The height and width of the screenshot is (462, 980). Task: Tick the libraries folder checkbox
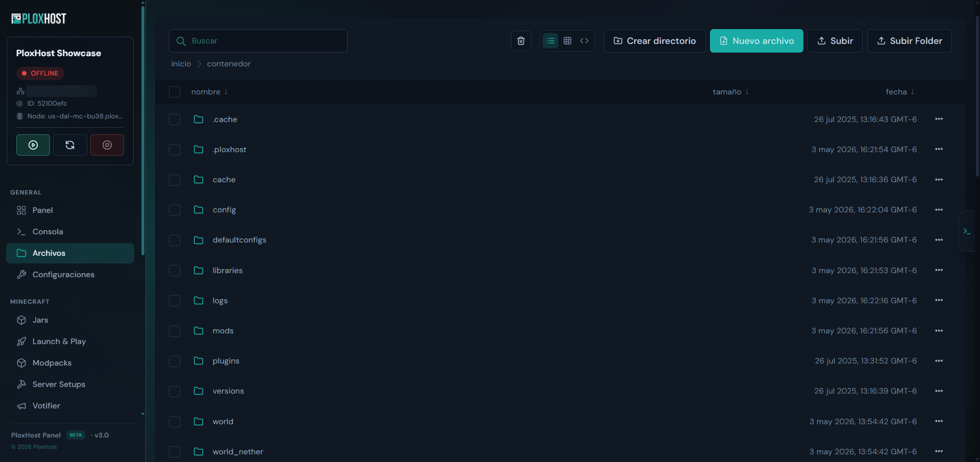tap(175, 271)
